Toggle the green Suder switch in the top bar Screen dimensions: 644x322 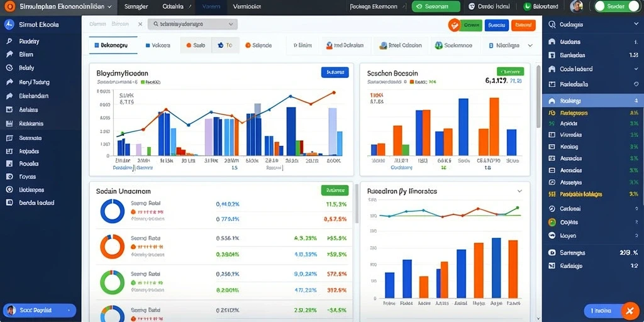(x=616, y=6)
